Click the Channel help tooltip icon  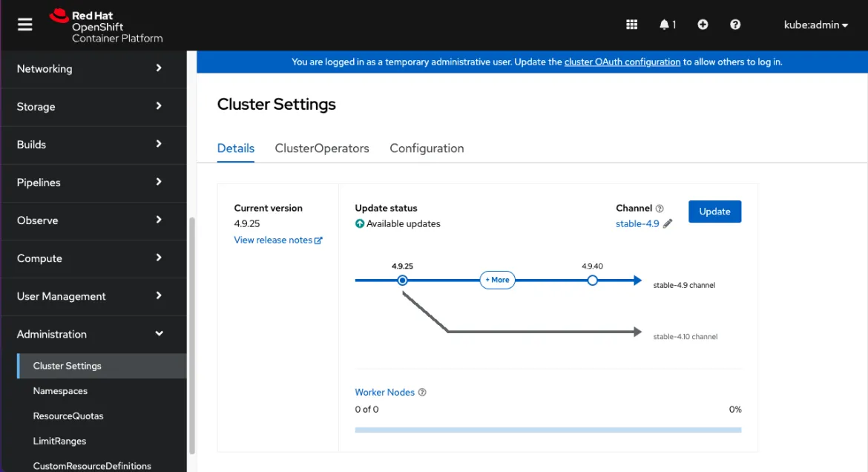point(658,208)
